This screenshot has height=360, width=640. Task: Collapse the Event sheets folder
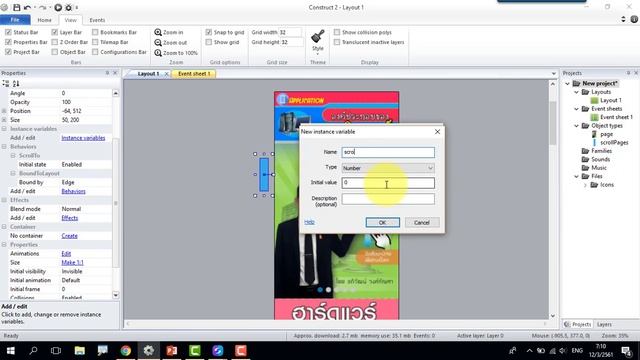(x=576, y=109)
